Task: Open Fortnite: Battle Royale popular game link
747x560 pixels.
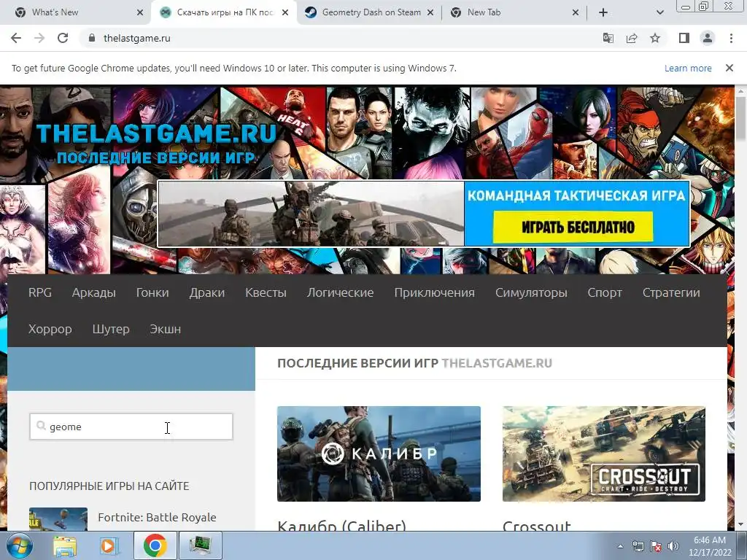Action: (158, 517)
